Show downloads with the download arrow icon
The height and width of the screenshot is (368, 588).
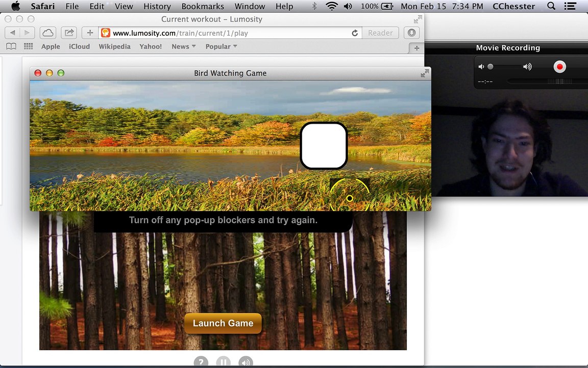click(411, 33)
